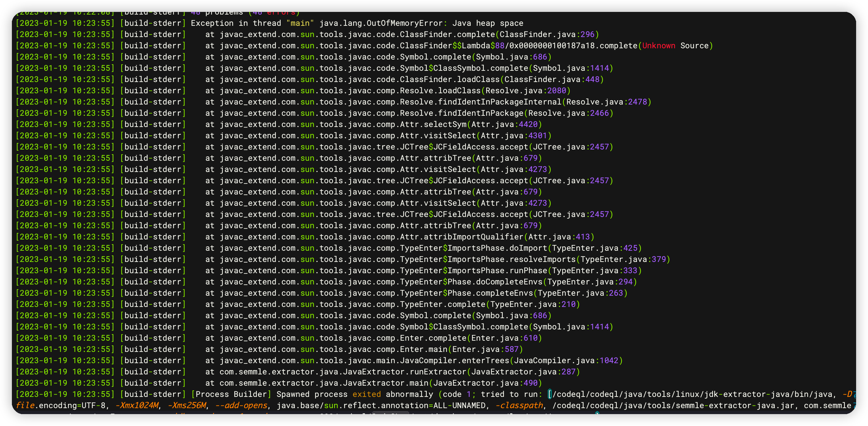The image size is (868, 426).
Task: Click TypeEnter.java:379 resolveImports reference
Action: (623, 259)
